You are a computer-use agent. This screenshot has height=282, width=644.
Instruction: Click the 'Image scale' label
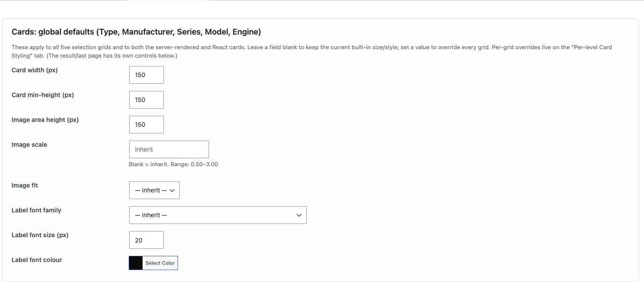[29, 145]
